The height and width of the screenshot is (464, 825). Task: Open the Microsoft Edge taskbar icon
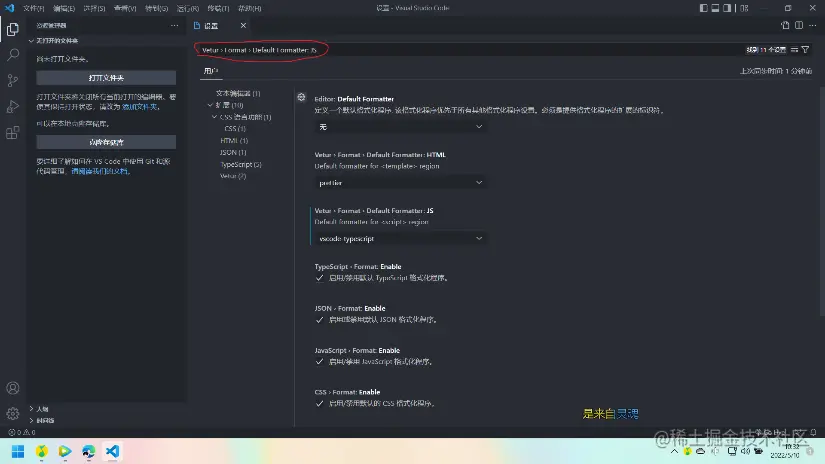[x=88, y=451]
